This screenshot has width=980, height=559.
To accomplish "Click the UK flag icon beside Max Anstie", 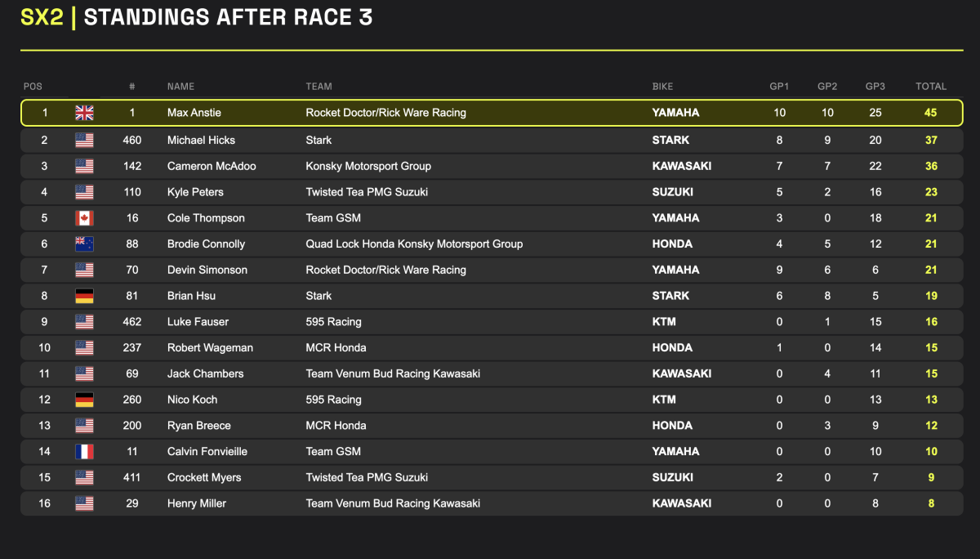I will [x=84, y=113].
